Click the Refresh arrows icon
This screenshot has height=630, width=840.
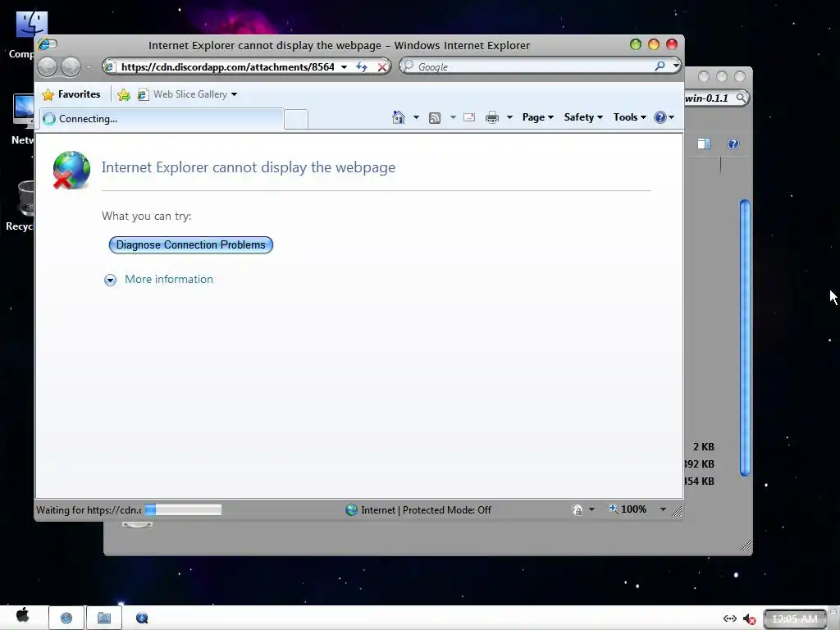[362, 67]
